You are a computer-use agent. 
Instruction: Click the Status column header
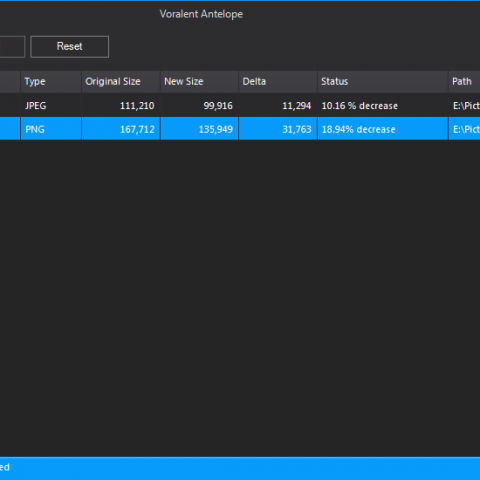click(383, 81)
